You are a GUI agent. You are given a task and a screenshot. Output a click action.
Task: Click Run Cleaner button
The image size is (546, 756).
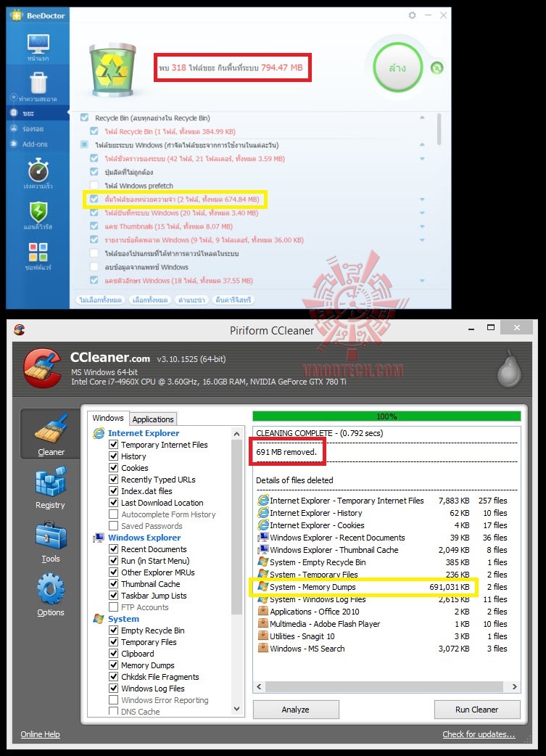point(476,710)
